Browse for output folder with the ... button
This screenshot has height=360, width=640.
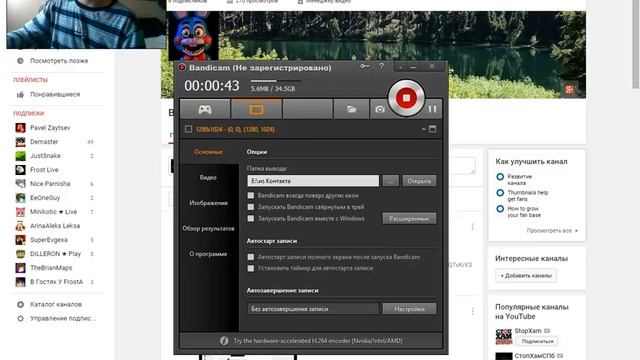[x=391, y=181]
